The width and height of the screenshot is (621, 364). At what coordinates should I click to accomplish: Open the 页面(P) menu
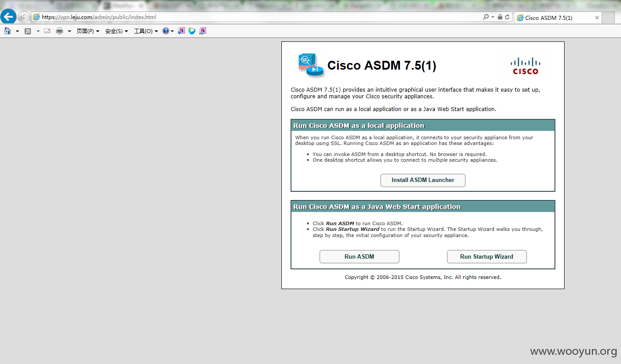pos(88,31)
